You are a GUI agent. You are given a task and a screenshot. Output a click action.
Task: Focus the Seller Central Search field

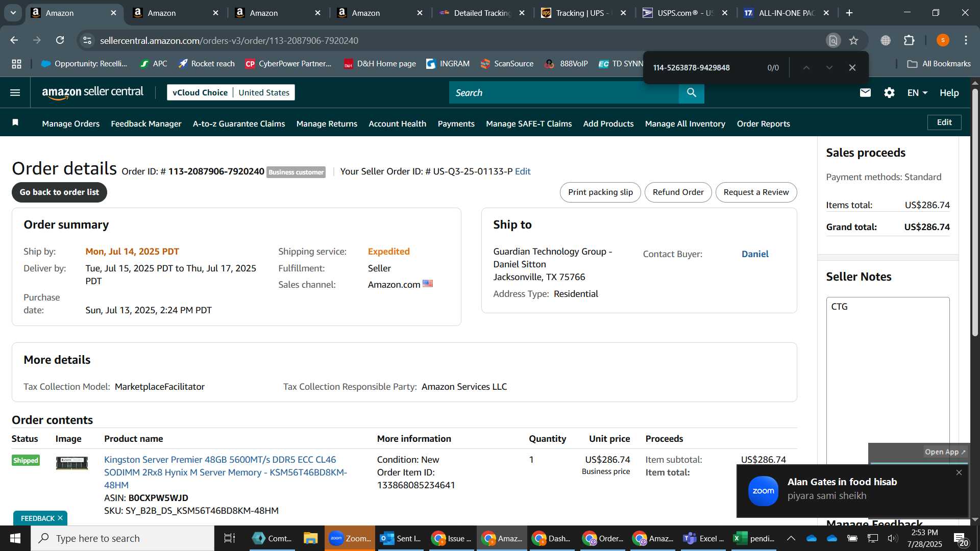point(563,92)
